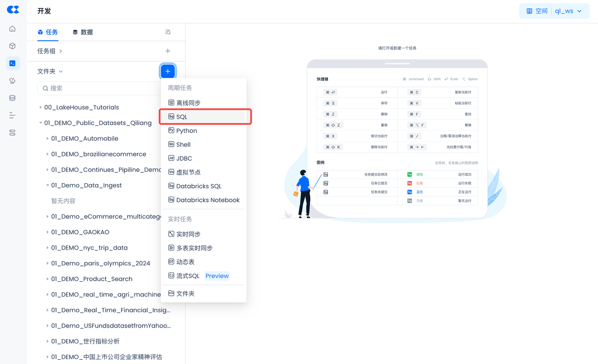Click the blue plus button beside 文件夹

[x=168, y=71]
